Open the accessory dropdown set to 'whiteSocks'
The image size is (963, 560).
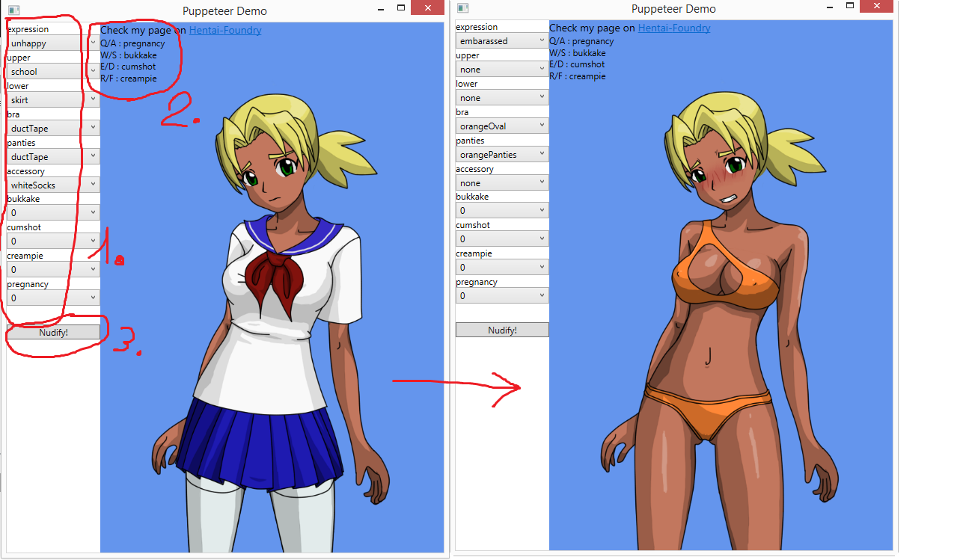click(53, 185)
